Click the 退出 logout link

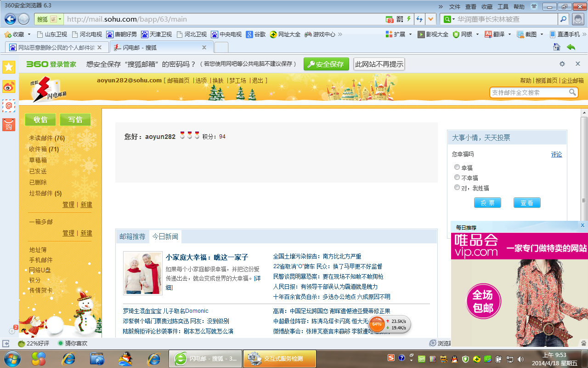tap(258, 80)
